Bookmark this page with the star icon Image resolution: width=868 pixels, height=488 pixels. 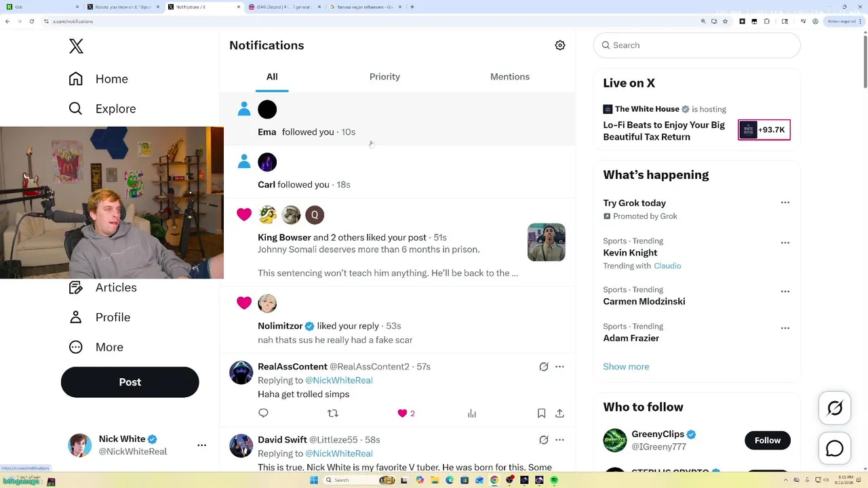pos(726,22)
